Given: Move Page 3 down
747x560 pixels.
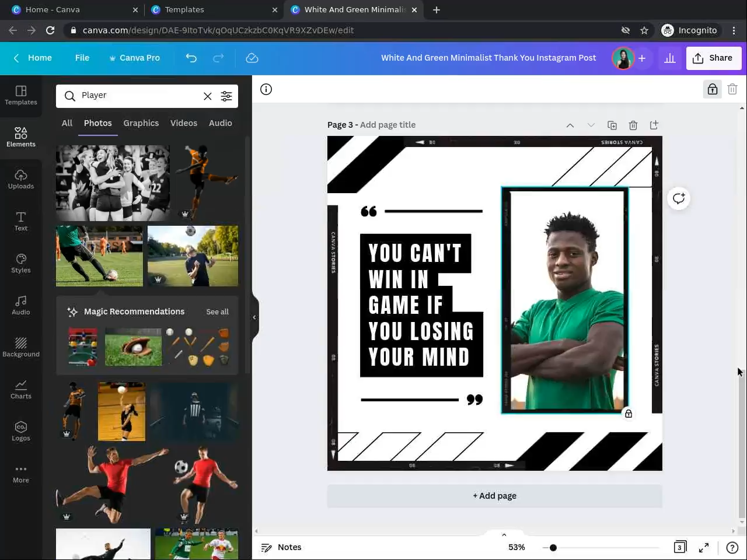Looking at the screenshot, I should pos(591,125).
